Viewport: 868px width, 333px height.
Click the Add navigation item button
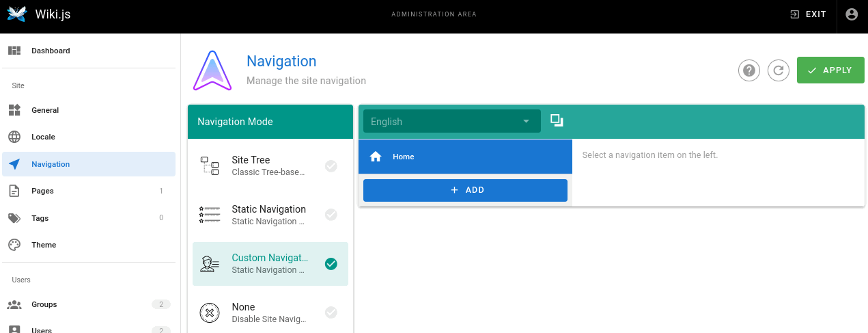pos(465,190)
